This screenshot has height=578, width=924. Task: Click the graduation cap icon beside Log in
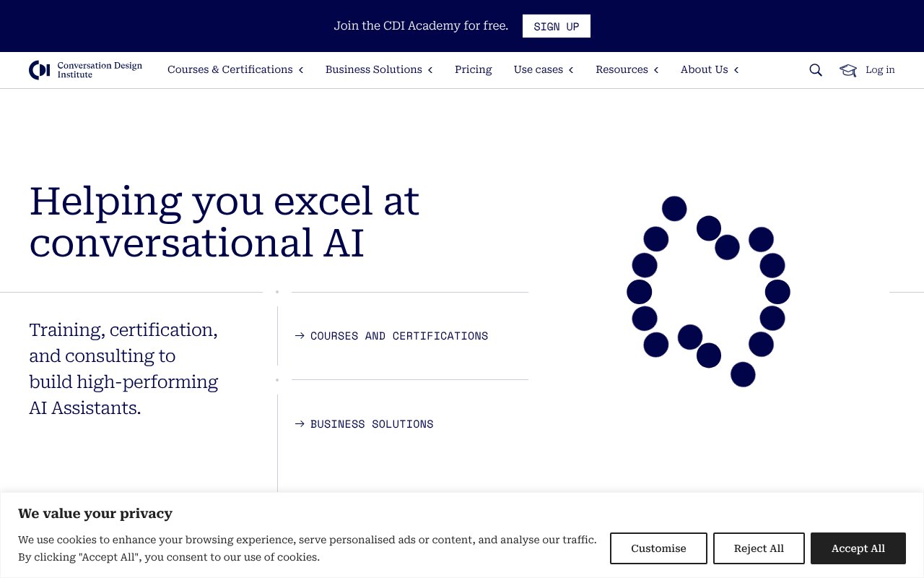coord(847,69)
